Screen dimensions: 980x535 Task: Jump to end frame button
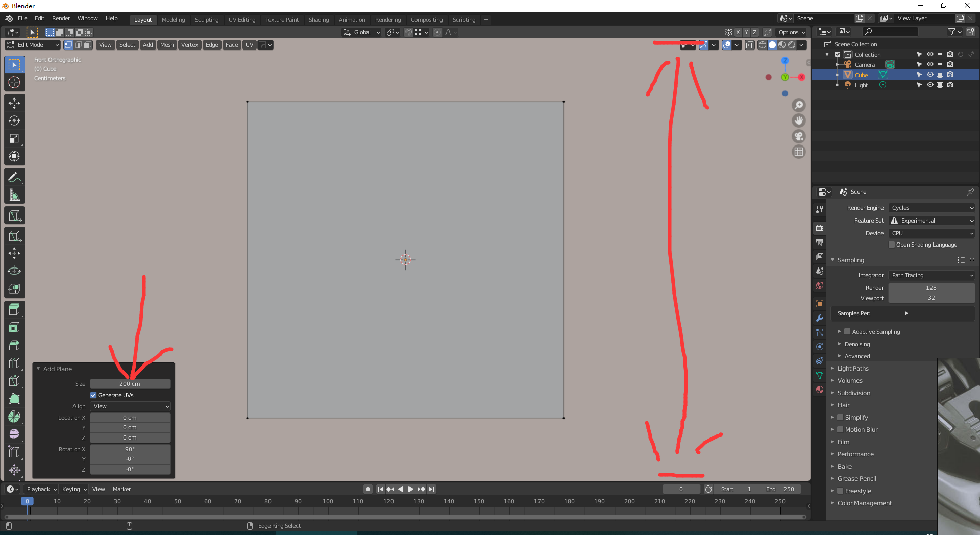tap(432, 489)
